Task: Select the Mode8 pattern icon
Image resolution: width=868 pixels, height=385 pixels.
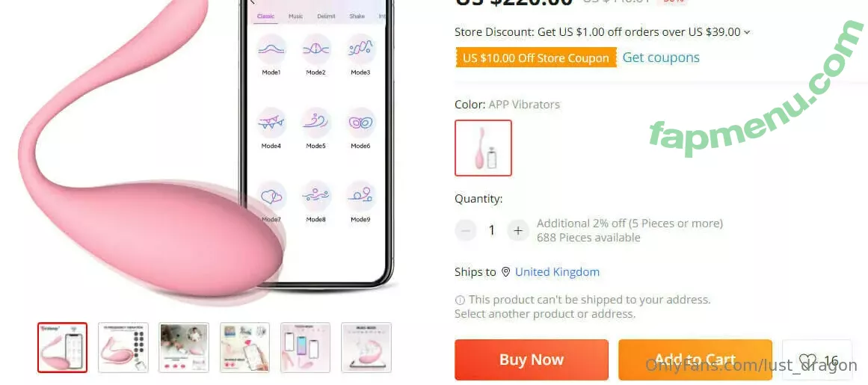Action: tap(316, 196)
